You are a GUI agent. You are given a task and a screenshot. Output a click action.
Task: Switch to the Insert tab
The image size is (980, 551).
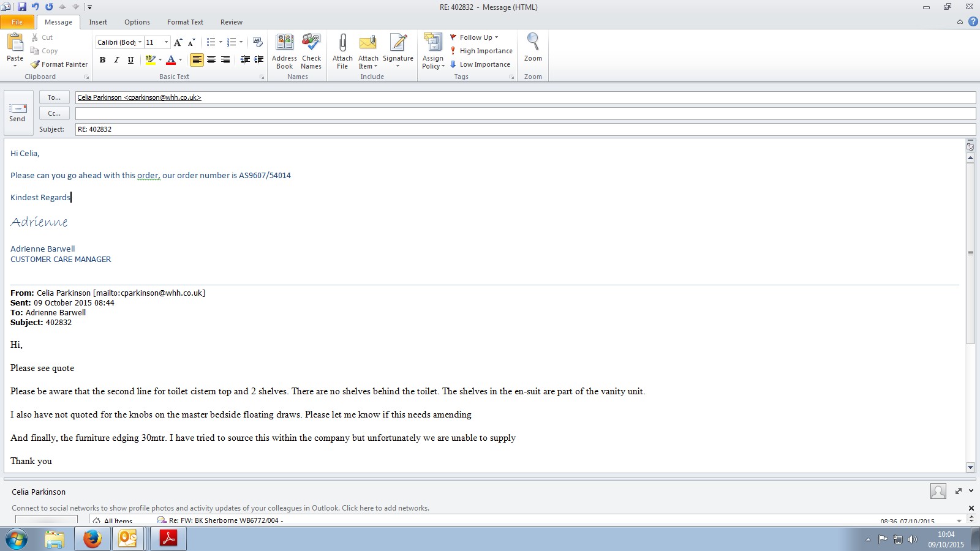point(98,22)
